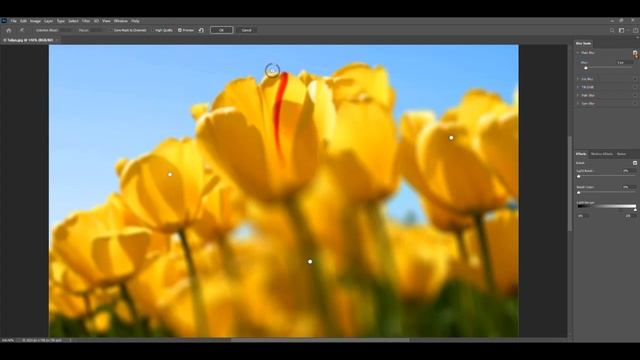Enable the Iris Blur checkbox

[635, 79]
